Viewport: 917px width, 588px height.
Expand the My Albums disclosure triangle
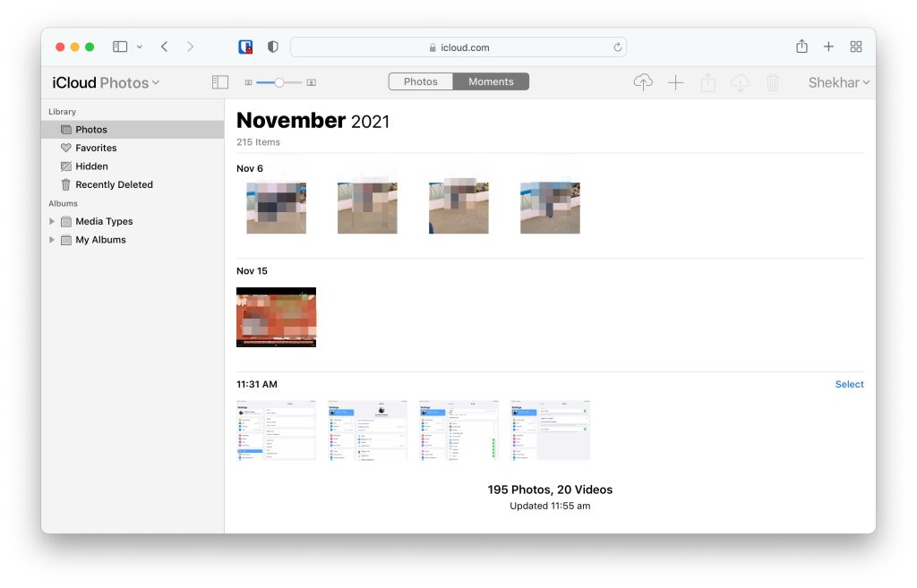(52, 240)
